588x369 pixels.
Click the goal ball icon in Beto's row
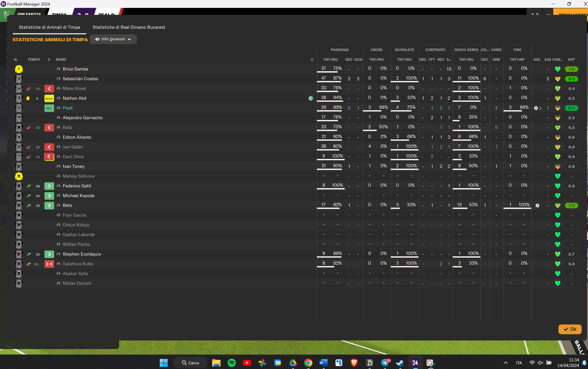click(x=537, y=206)
